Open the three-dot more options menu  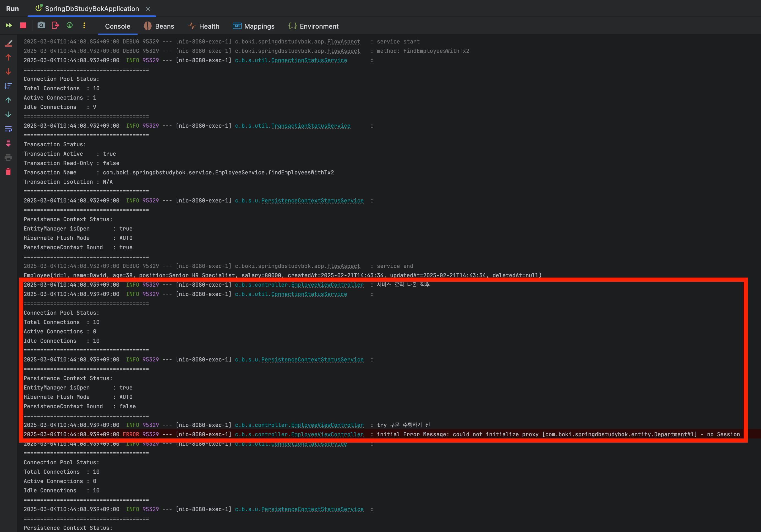(84, 26)
